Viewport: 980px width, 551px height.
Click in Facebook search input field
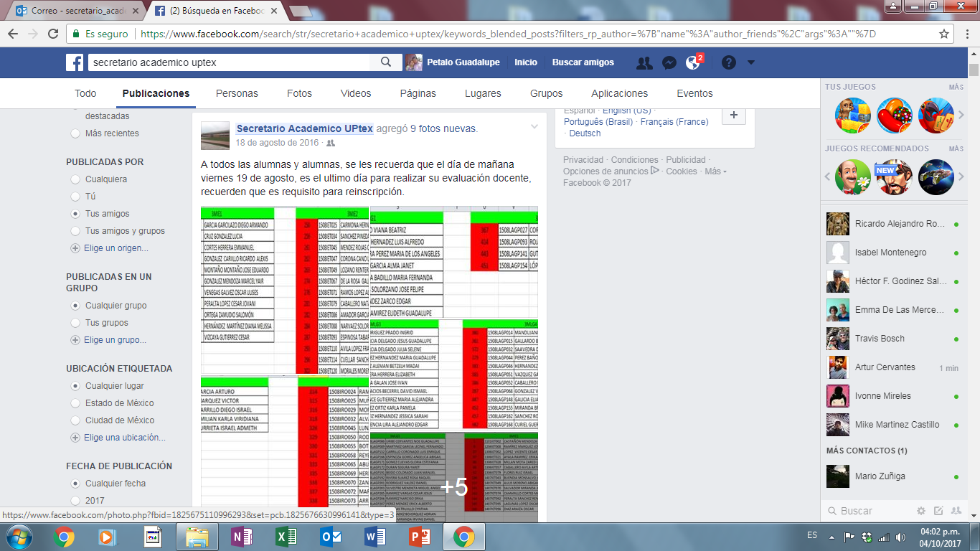click(230, 62)
